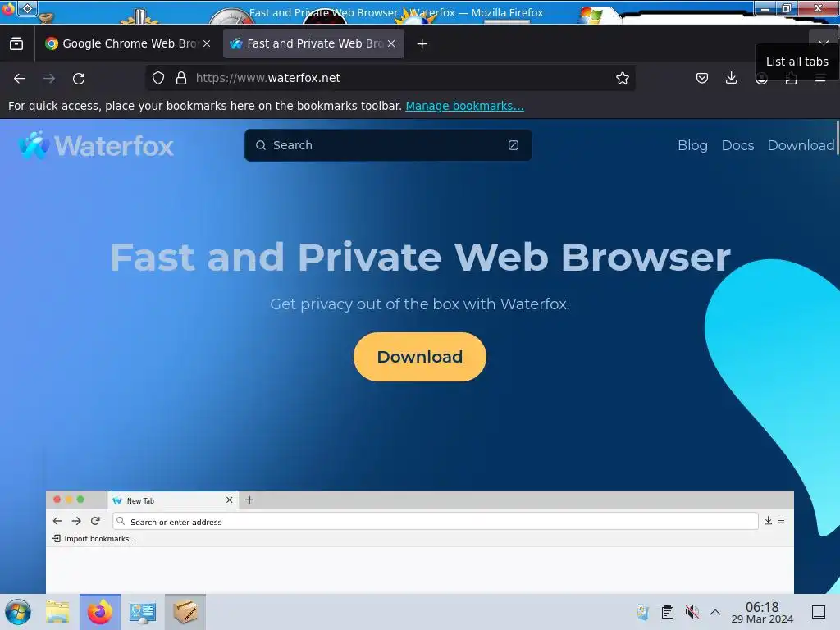This screenshot has height=630, width=840.
Task: Click keep-above diamond icon in title bar
Action: (x=28, y=8)
